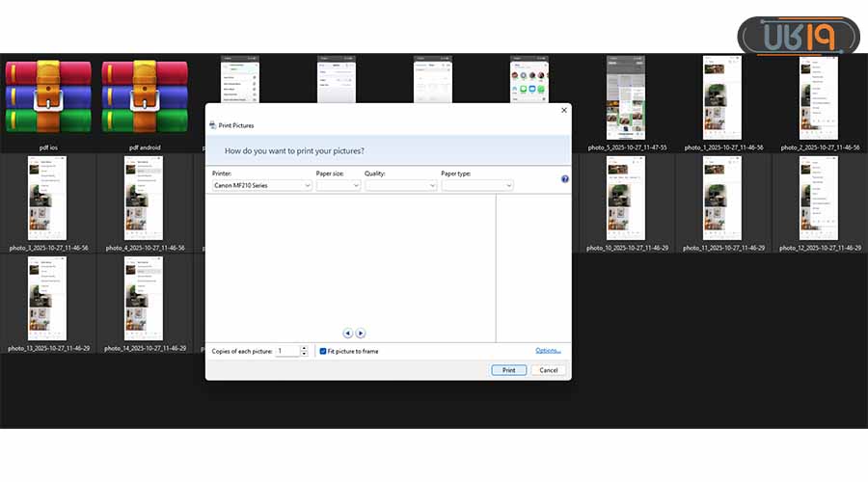Image resolution: width=868 pixels, height=482 pixels.
Task: Expand the Paper size dropdown
Action: coord(338,185)
